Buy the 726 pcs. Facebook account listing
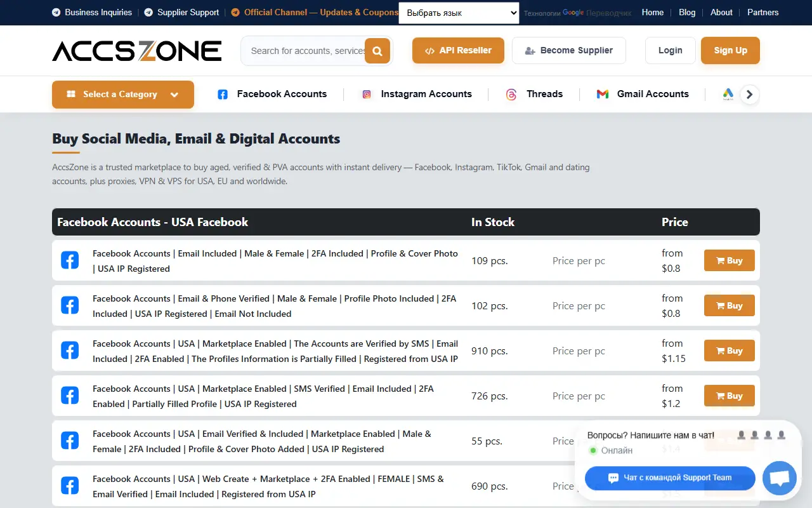 [x=730, y=396]
